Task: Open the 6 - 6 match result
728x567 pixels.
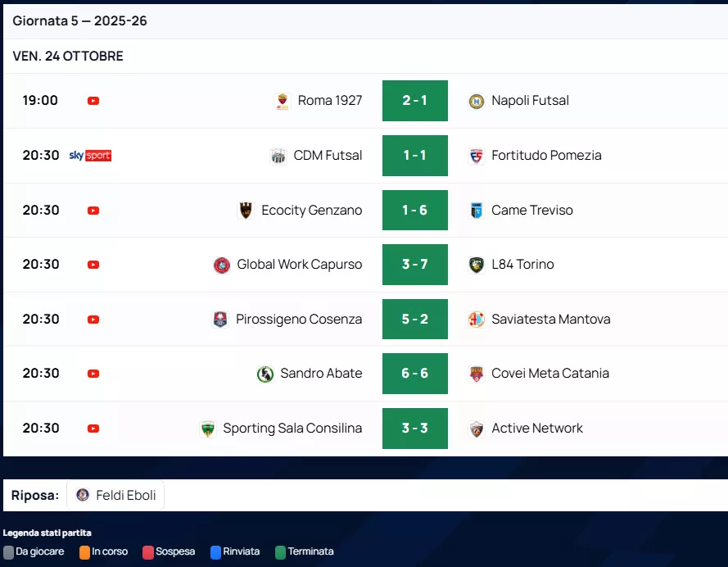Action: click(x=414, y=374)
